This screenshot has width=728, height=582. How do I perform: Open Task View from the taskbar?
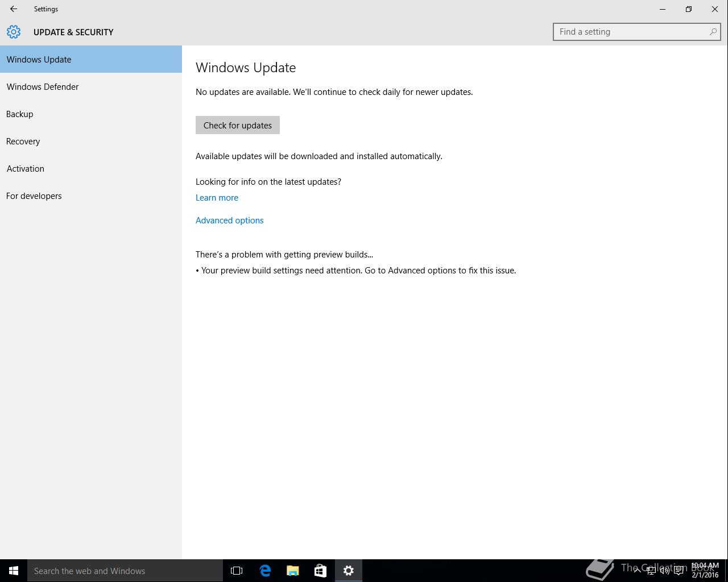(x=237, y=571)
